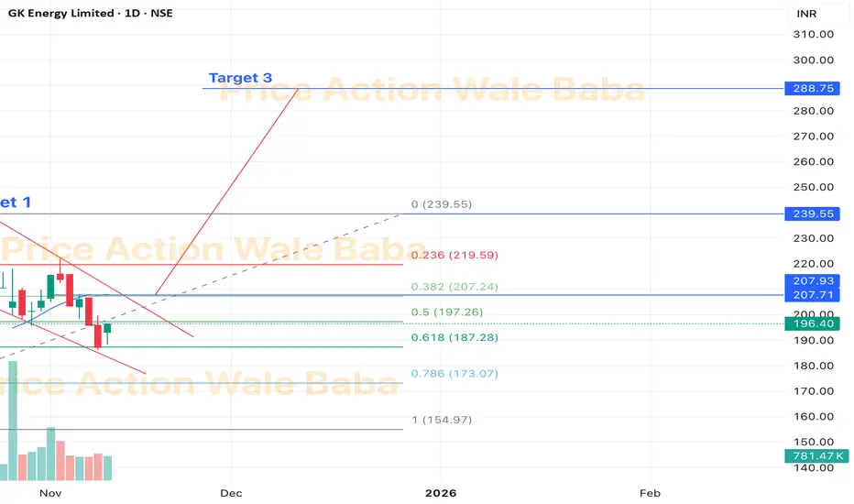Screen dimensions: 854x504
Task: Click the Feb label on time axis
Action: (x=651, y=492)
